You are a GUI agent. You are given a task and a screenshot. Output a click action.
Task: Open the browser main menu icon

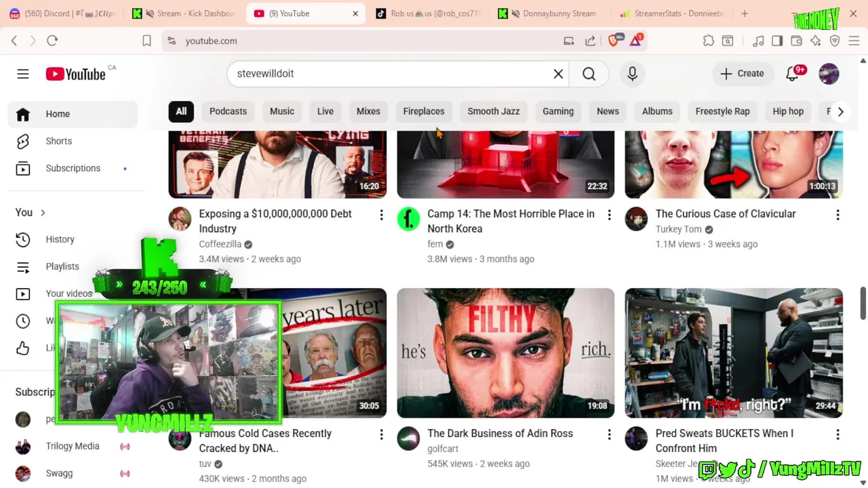click(x=854, y=41)
